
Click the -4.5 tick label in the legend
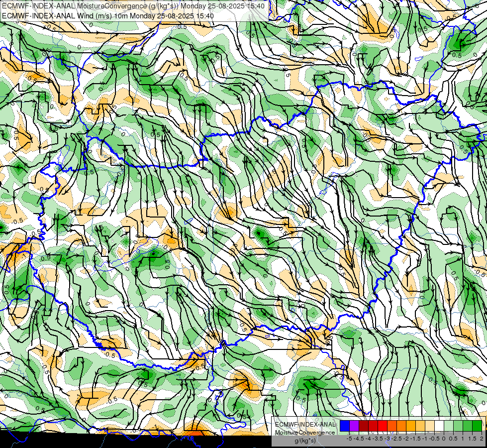(x=359, y=439)
